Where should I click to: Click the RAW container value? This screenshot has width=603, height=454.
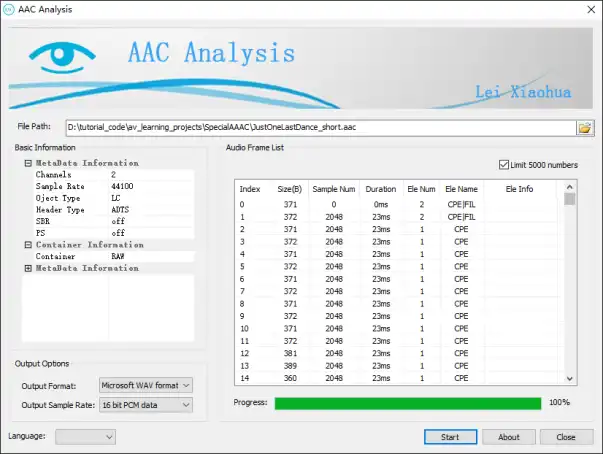pos(118,256)
